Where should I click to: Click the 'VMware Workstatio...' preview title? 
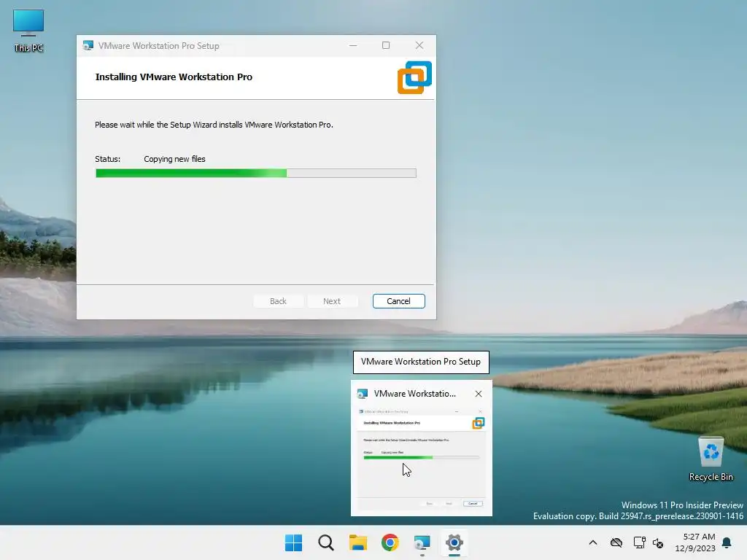coord(415,394)
